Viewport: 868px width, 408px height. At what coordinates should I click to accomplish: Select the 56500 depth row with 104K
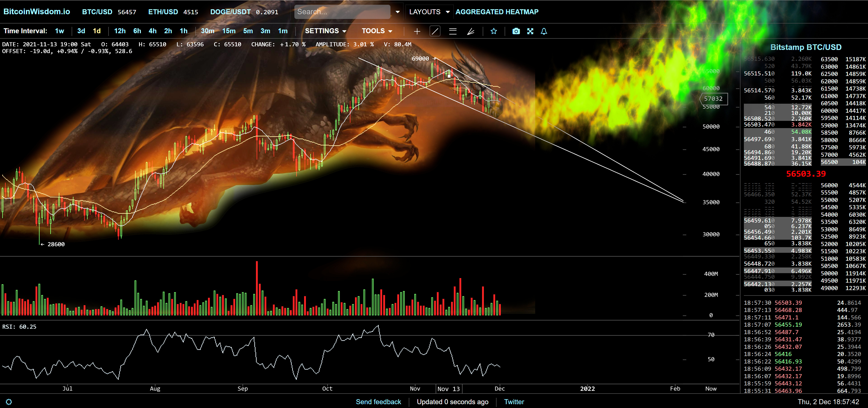843,162
